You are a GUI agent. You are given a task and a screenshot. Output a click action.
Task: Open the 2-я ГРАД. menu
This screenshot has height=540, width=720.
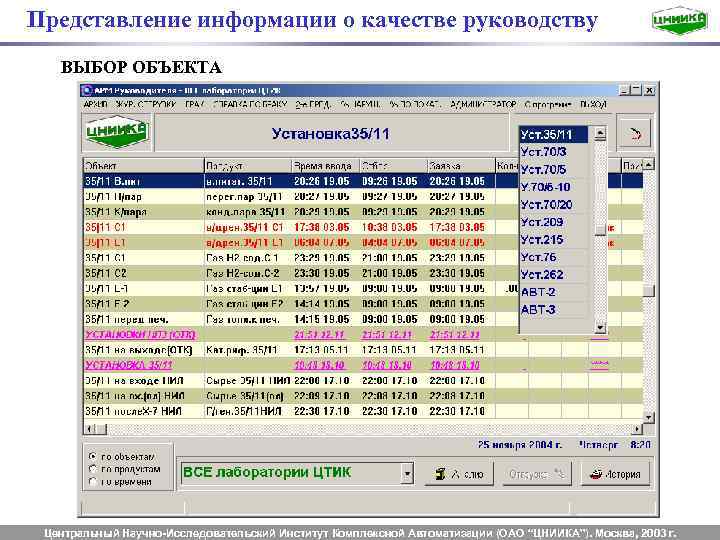coord(313,105)
